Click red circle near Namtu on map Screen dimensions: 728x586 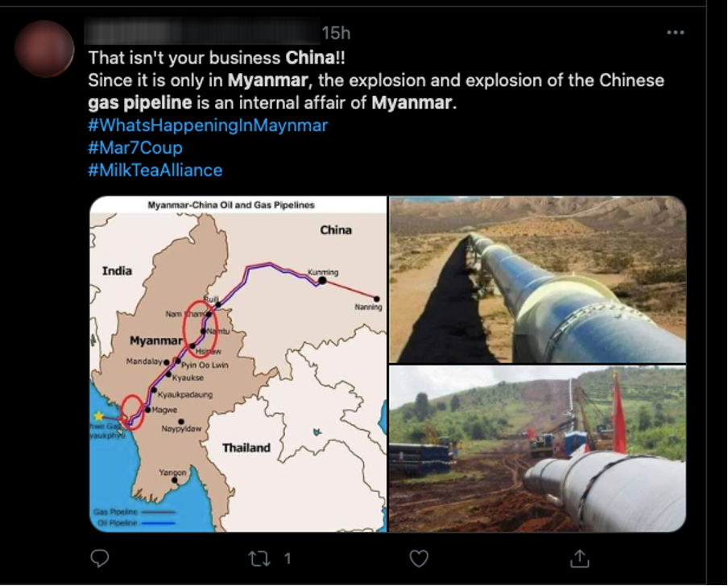pyautogui.click(x=200, y=329)
